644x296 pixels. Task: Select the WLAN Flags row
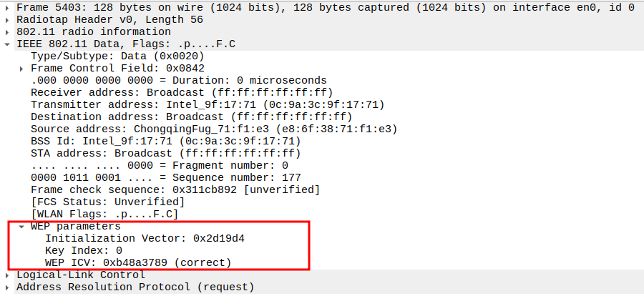[104, 214]
